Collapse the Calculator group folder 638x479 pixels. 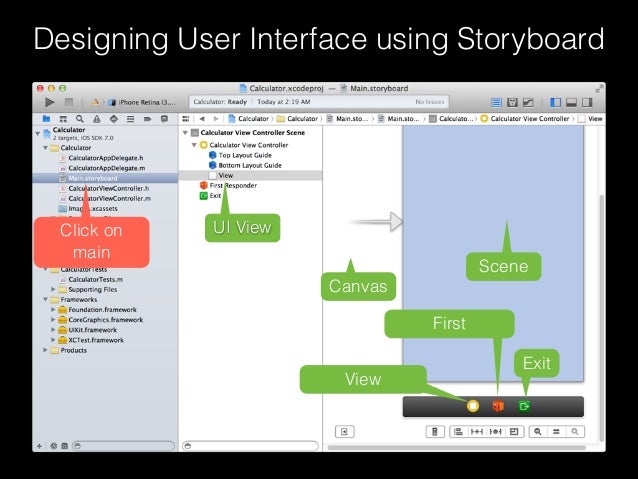point(46,148)
